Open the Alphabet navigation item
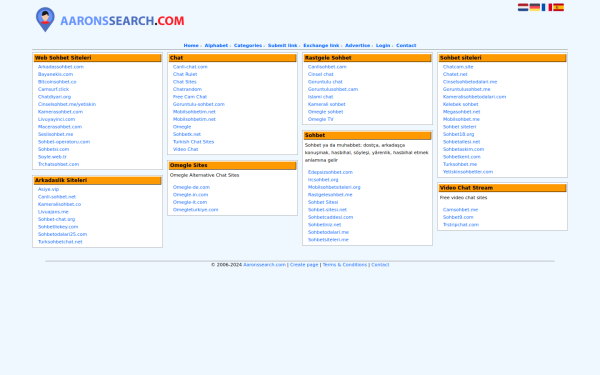The image size is (600, 375). pos(216,46)
